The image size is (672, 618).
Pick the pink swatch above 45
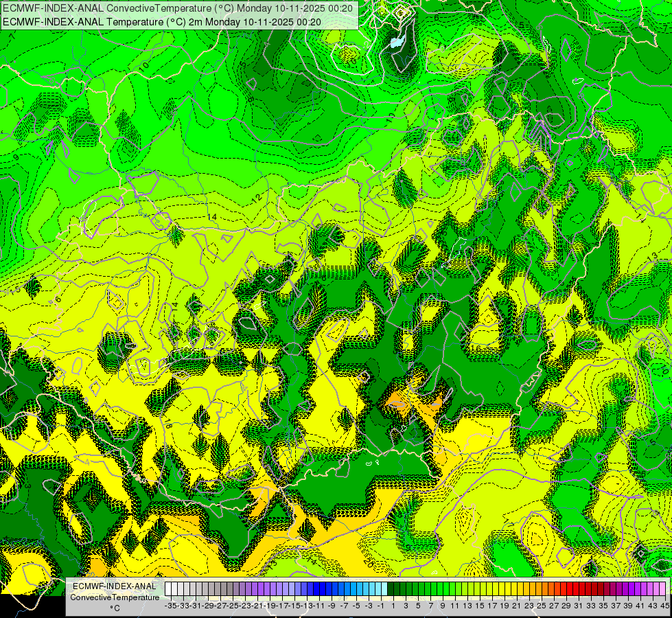(x=663, y=588)
